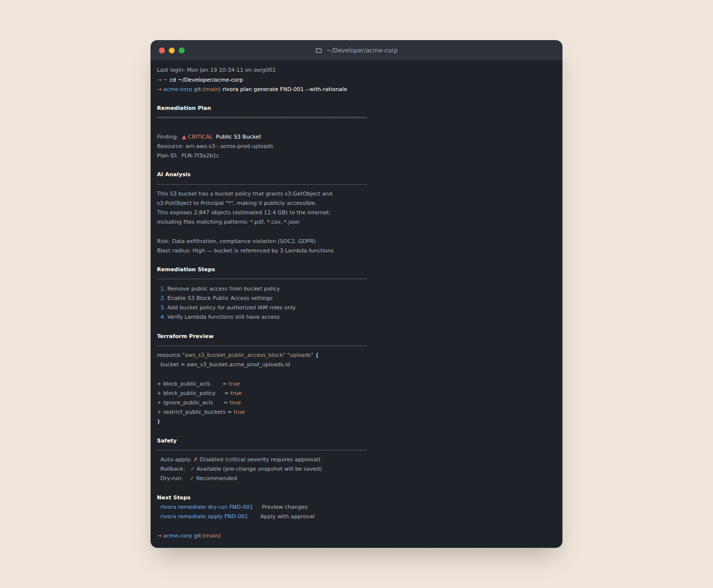Image resolution: width=713 pixels, height=588 pixels.
Task: Click the folder icon in the title bar
Action: 319,51
